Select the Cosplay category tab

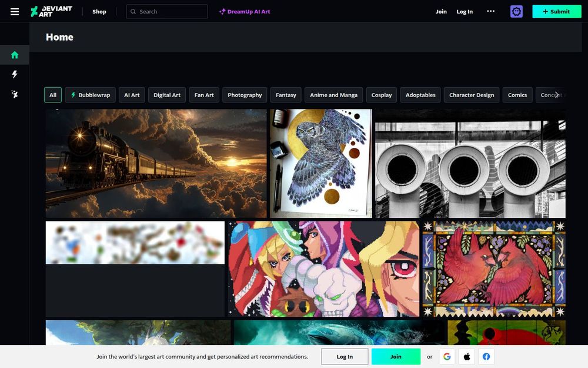click(x=382, y=95)
